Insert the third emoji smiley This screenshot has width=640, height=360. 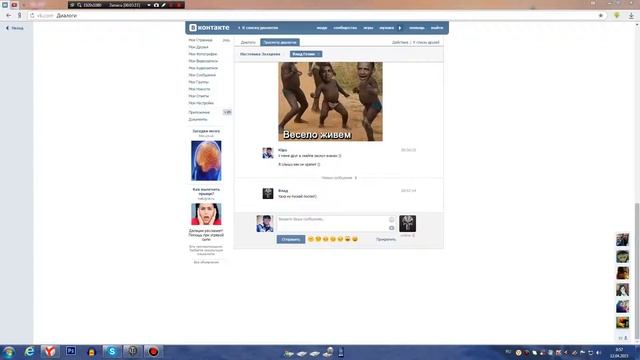tap(325, 239)
